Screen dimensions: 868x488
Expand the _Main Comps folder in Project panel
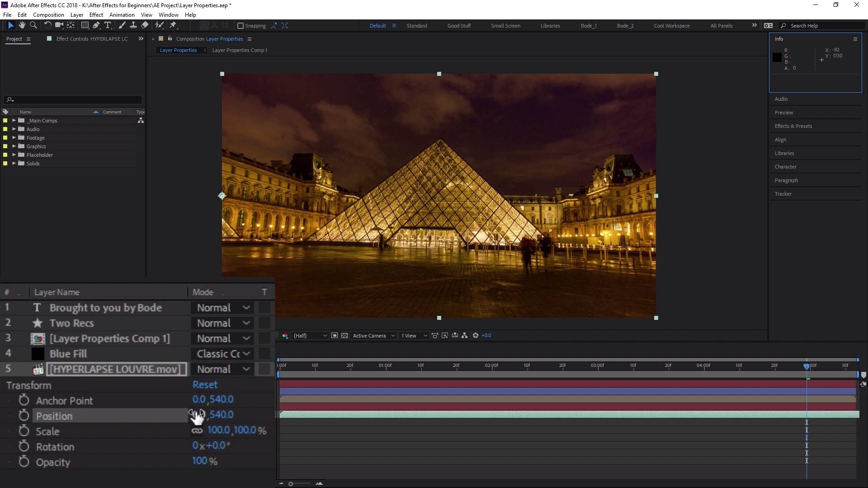point(13,120)
